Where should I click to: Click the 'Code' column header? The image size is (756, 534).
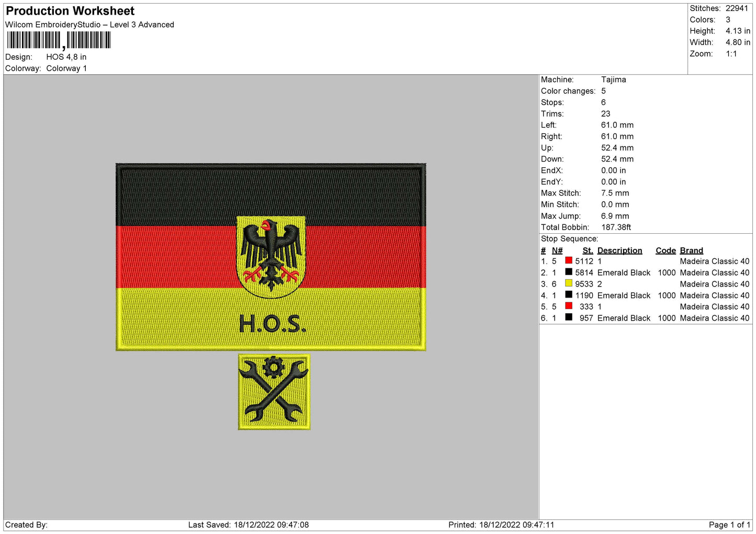[665, 251]
